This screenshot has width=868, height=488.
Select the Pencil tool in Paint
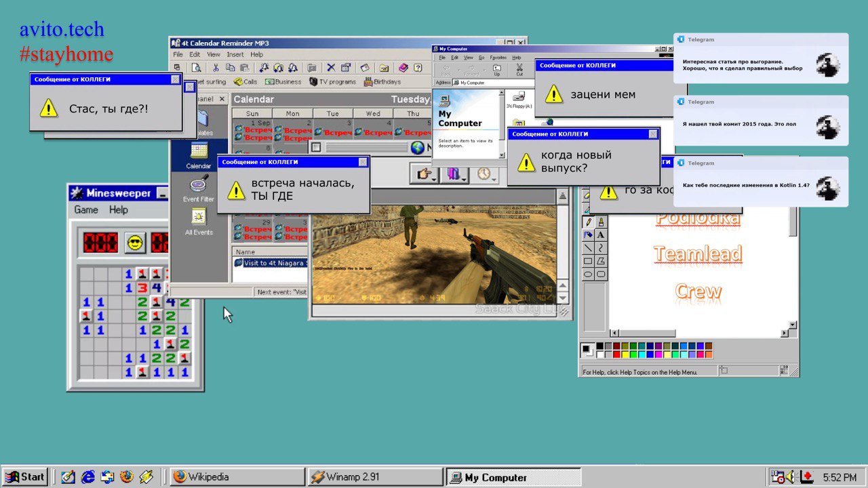coord(588,222)
